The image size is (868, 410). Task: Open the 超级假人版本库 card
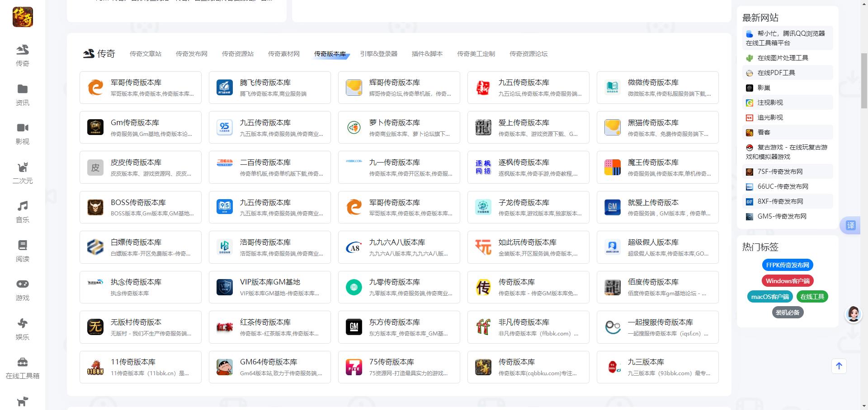(x=658, y=247)
